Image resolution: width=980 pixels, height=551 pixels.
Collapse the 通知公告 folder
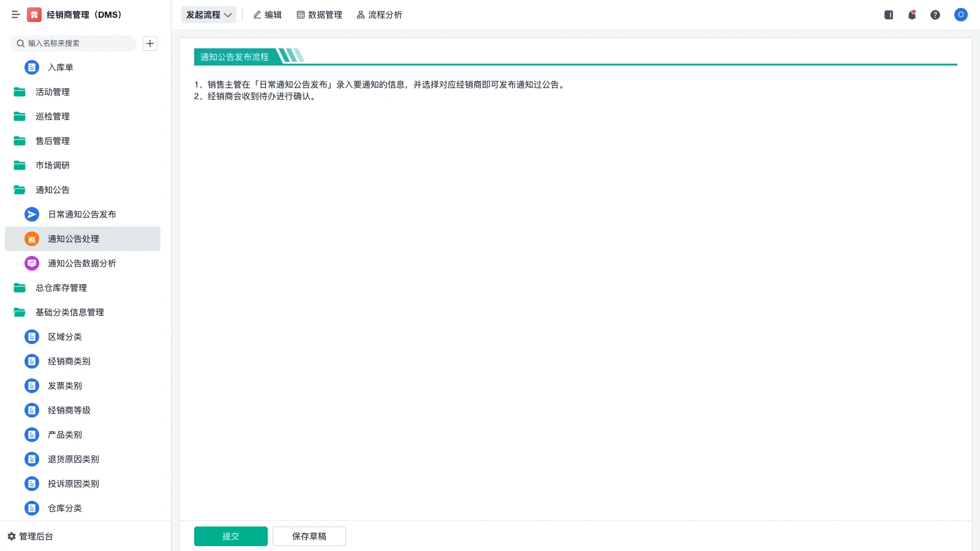click(51, 190)
